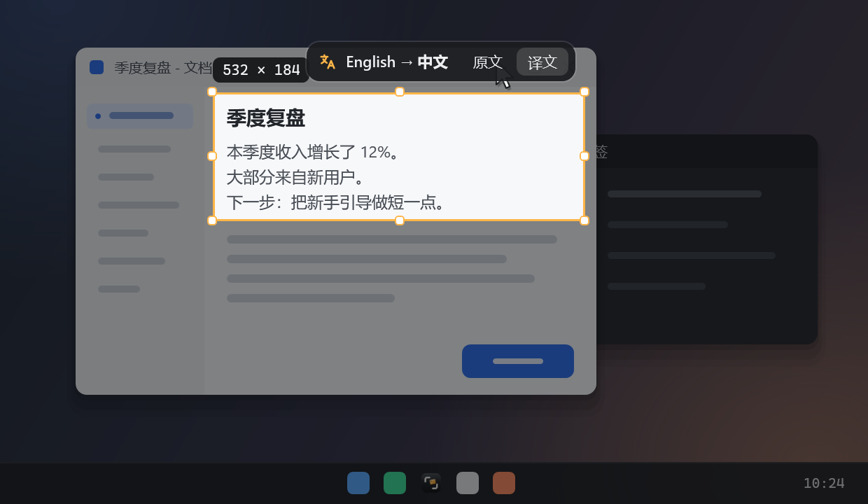Select the 译文 translated view

tap(542, 62)
